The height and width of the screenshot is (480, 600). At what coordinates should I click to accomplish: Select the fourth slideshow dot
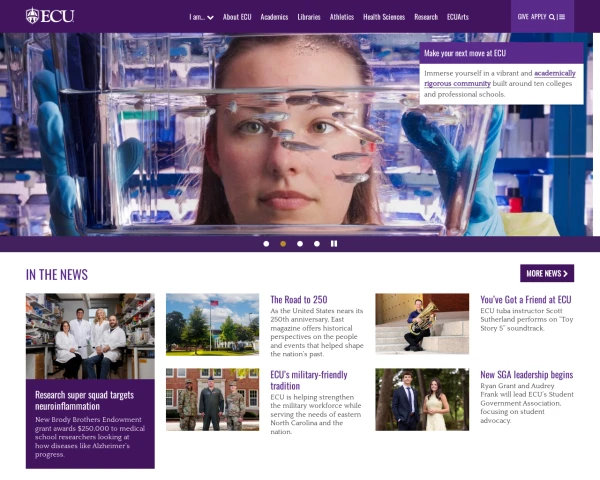click(317, 244)
